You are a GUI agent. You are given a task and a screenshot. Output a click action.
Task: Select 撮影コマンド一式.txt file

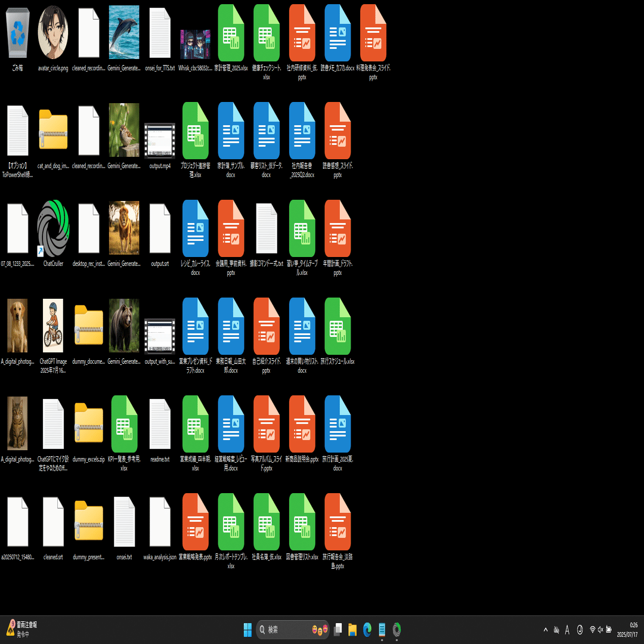(267, 228)
